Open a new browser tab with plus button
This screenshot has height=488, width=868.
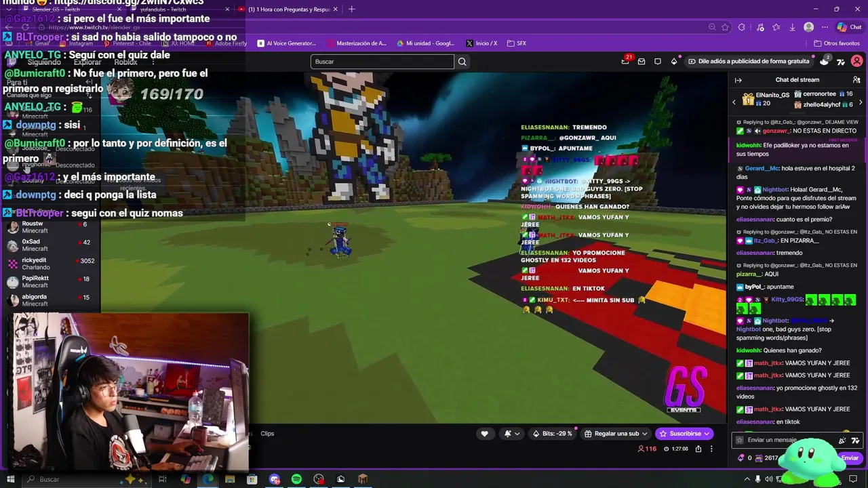tap(351, 9)
